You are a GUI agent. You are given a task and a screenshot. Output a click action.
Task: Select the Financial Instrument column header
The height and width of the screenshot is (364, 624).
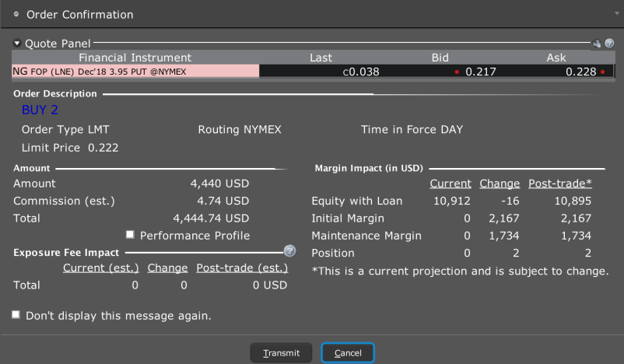tap(135, 58)
